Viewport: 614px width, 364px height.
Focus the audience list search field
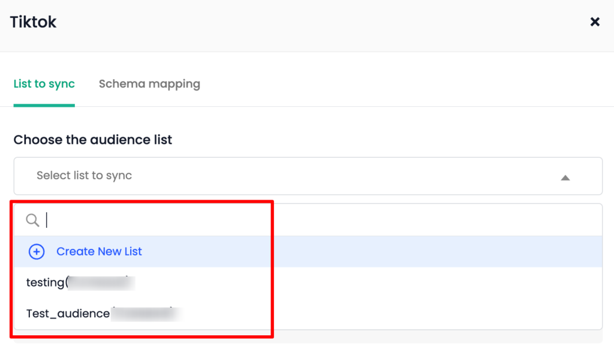pos(308,220)
